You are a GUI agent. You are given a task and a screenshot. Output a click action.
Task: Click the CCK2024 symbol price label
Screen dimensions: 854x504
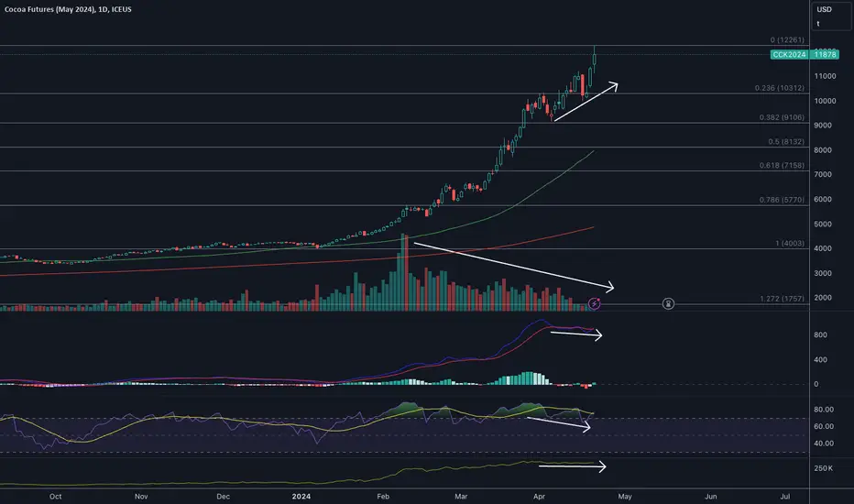point(789,54)
